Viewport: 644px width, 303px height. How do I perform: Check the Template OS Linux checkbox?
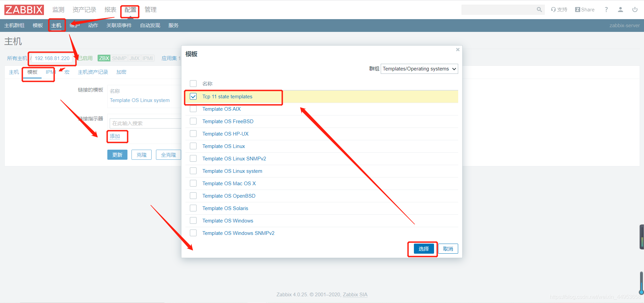[x=193, y=146]
